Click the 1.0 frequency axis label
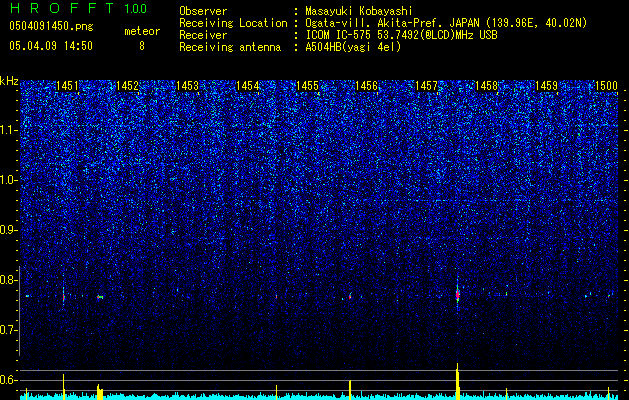This screenshot has width=629, height=400. click(9, 180)
